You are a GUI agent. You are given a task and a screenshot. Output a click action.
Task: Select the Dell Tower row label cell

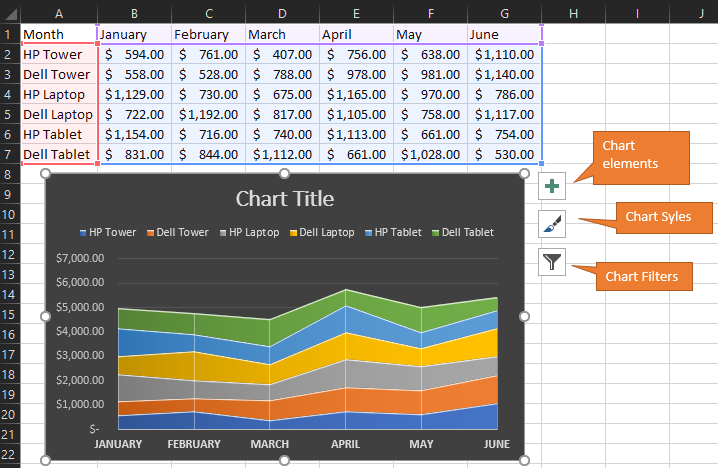click(x=59, y=74)
